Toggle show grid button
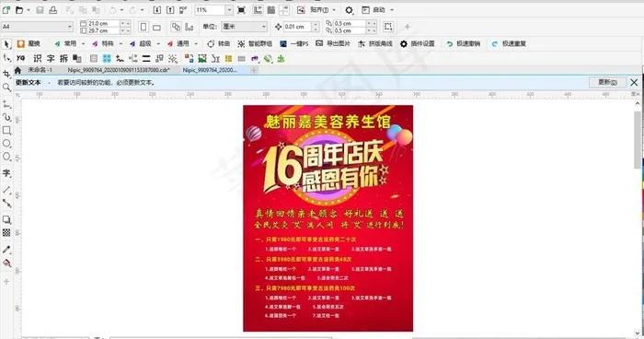Viewport: 644px width, 339px height. (x=270, y=10)
